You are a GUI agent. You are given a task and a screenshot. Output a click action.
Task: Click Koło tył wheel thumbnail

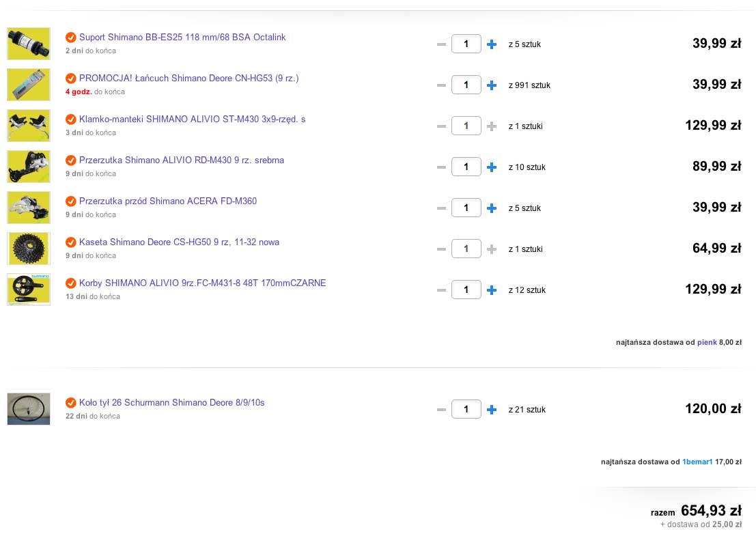[29, 409]
